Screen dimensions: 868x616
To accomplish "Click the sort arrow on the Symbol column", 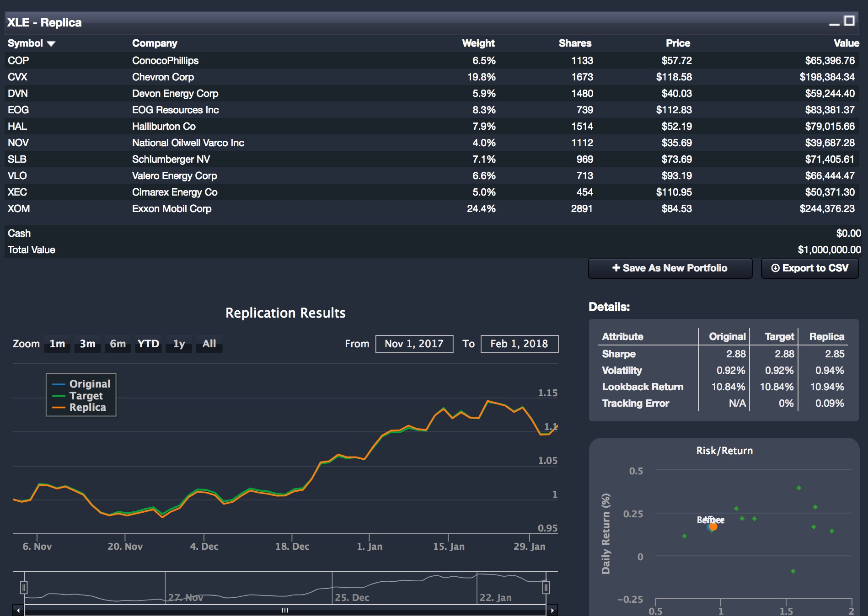I will pos(51,44).
